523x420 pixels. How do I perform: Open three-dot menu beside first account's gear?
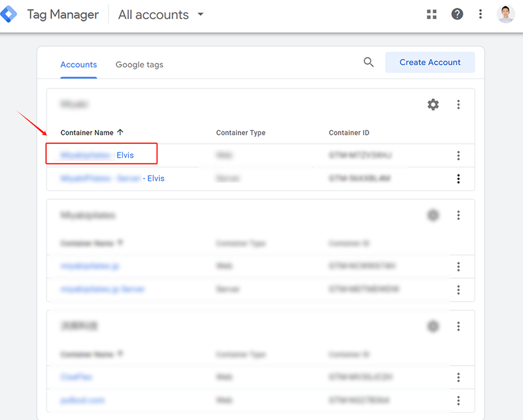[x=458, y=105]
